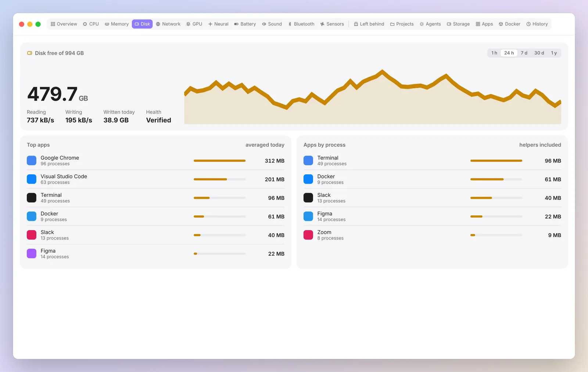Open the Agents tab

430,24
